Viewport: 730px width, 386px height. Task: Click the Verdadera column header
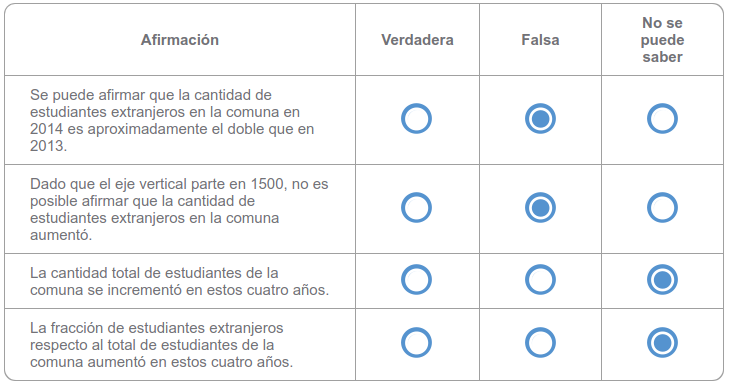click(417, 40)
